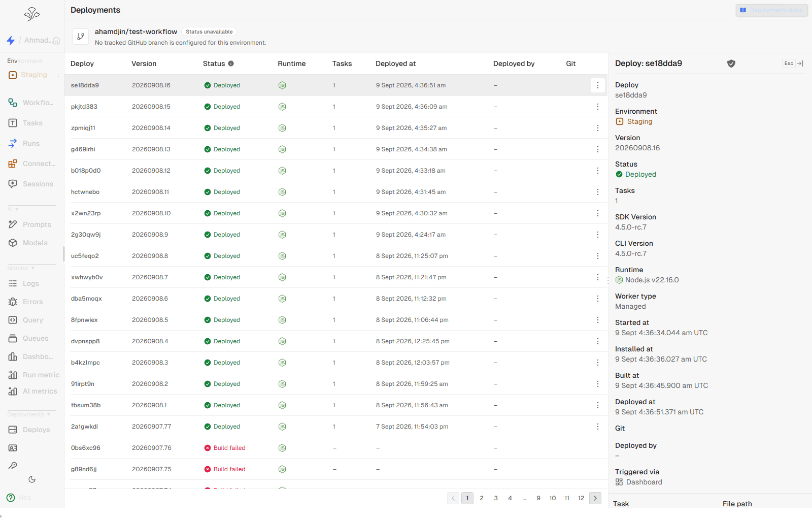Image resolution: width=812 pixels, height=520 pixels.
Task: Open actions menu for deploy se18dda9
Action: [598, 85]
